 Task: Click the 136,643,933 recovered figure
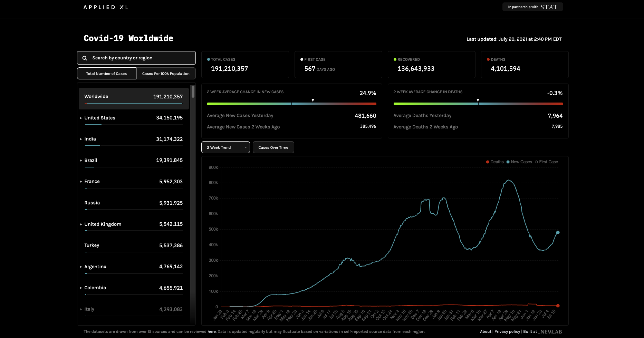(416, 69)
